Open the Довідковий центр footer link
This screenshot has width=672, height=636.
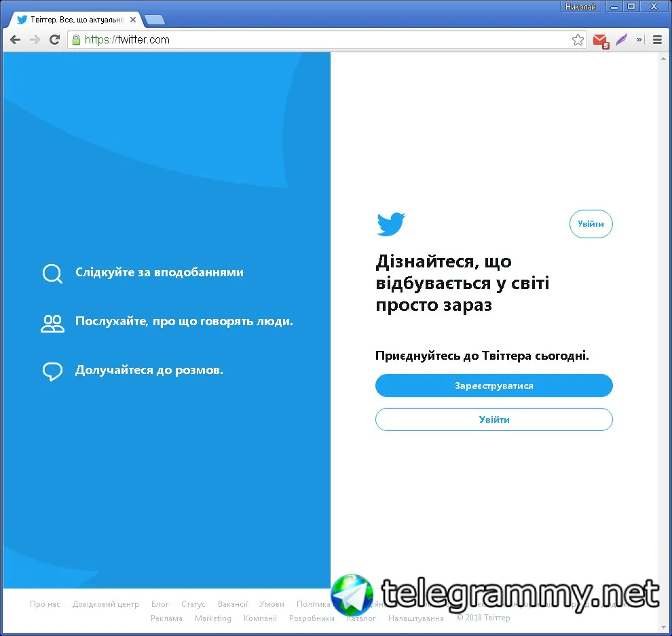pyautogui.click(x=105, y=604)
